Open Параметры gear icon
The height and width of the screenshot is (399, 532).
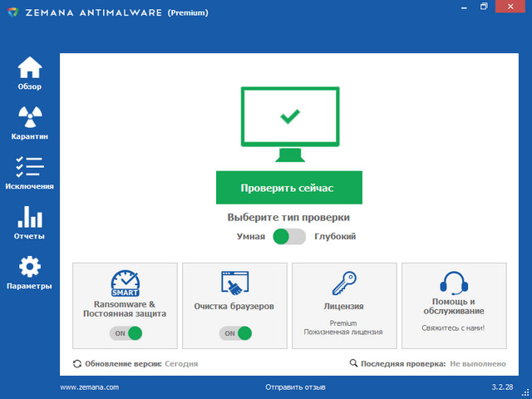30,268
